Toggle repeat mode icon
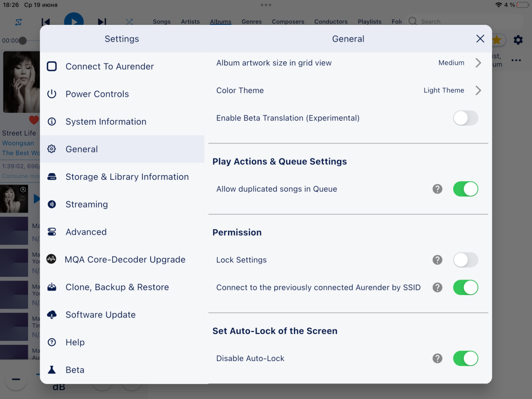This screenshot has width=532, height=399. click(18, 22)
